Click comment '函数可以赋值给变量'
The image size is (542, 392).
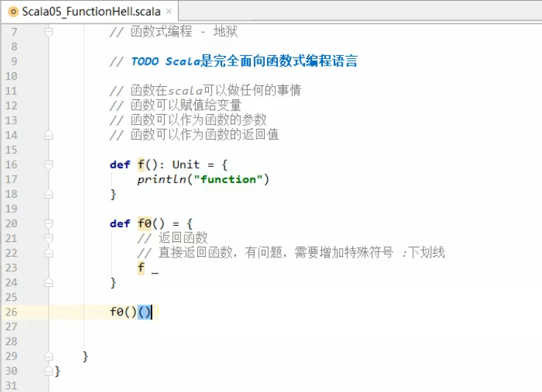point(186,105)
